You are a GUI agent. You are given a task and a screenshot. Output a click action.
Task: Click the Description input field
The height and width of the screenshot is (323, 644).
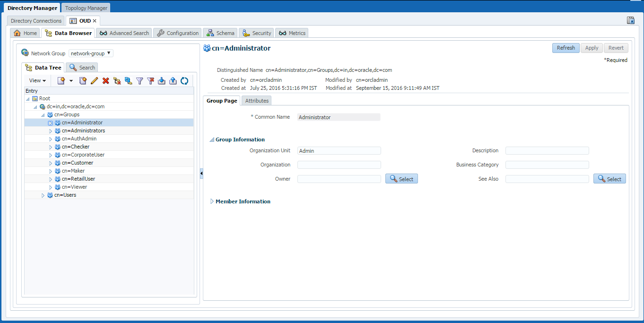tap(547, 151)
